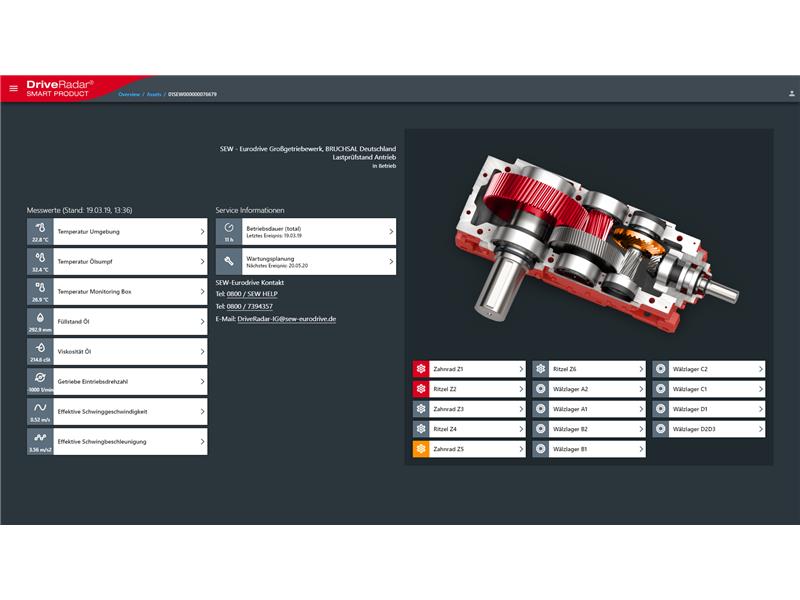Click the Effektive Schwingbeschleunigung label
Image resolution: width=800 pixels, height=600 pixels.
pos(102,442)
